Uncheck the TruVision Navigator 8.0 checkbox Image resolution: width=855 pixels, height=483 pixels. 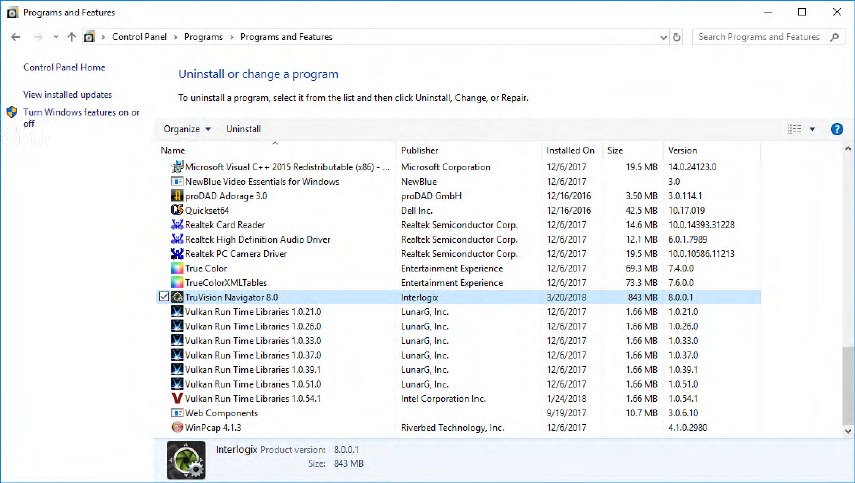(x=164, y=297)
